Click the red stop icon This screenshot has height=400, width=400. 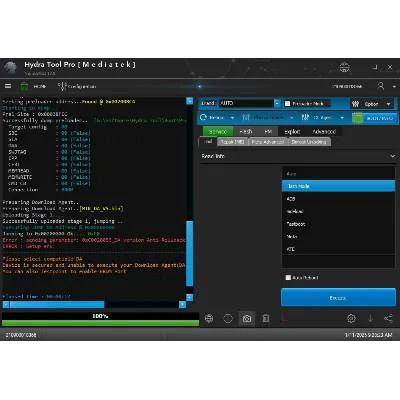click(285, 318)
